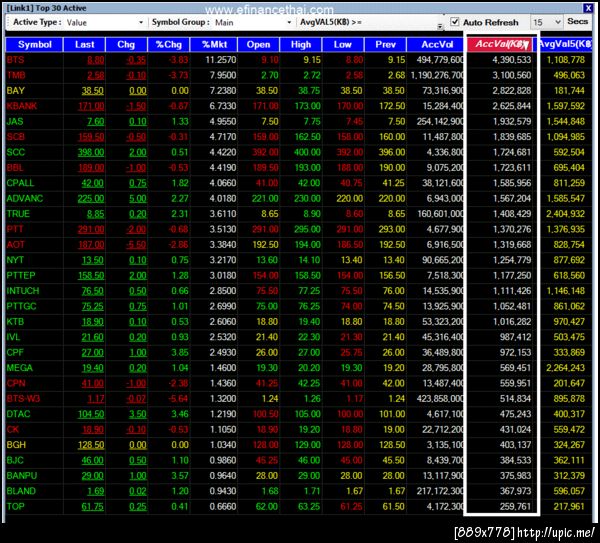Click BGH last price 128.50

tap(91, 445)
